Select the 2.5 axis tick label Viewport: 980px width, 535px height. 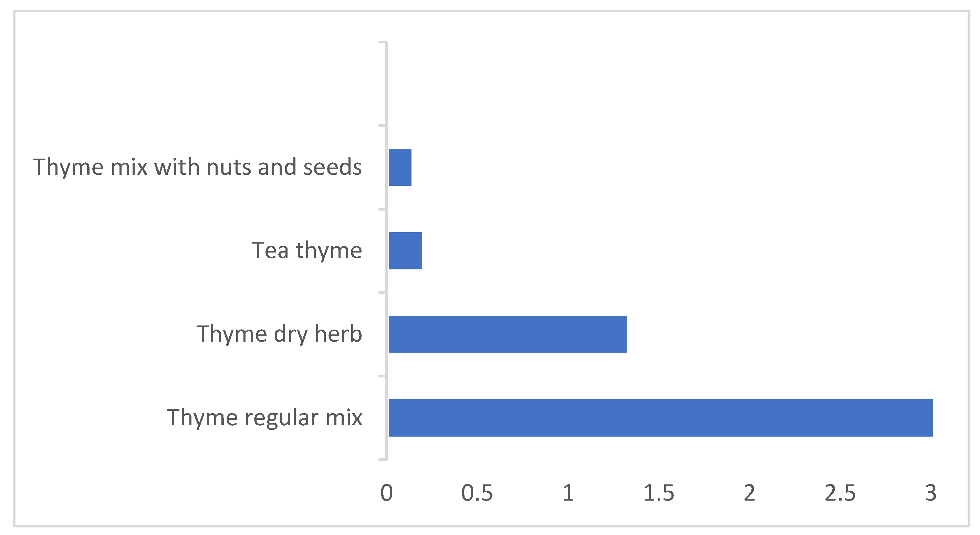840,493
